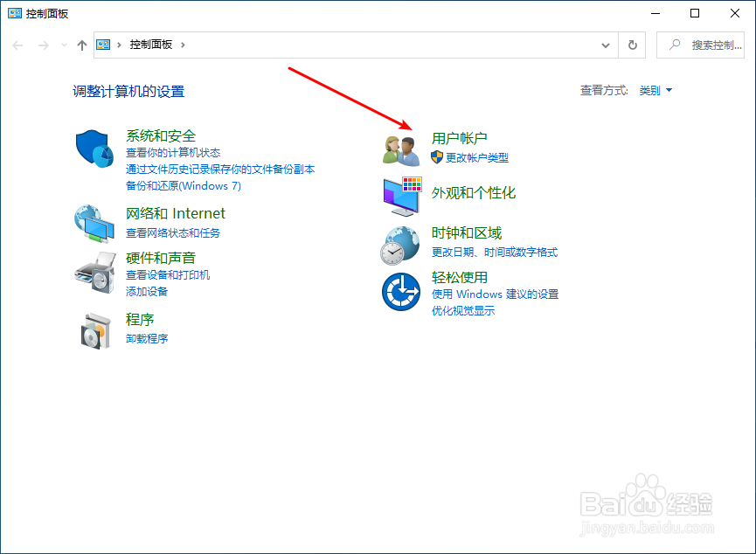756x554 pixels.
Task: Open 时钟和区域 clock icon
Action: coord(399,244)
